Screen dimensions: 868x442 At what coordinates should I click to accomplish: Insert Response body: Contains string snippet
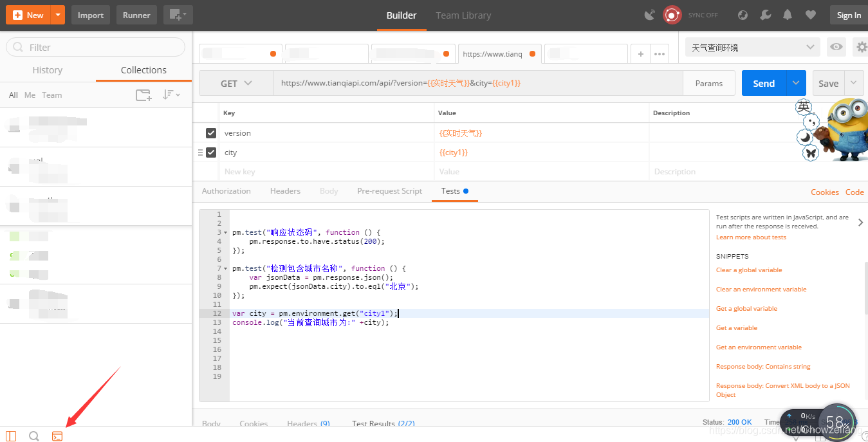click(763, 367)
